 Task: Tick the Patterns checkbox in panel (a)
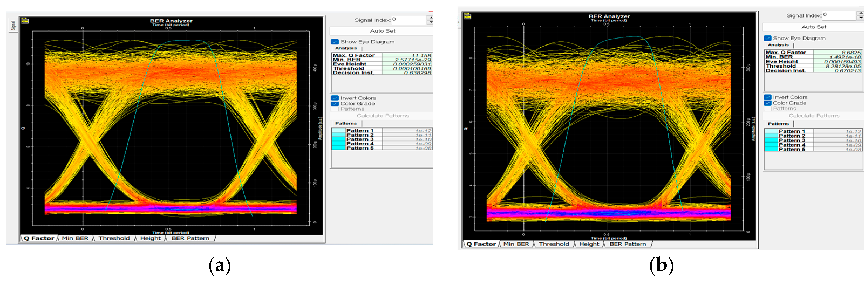(x=335, y=109)
